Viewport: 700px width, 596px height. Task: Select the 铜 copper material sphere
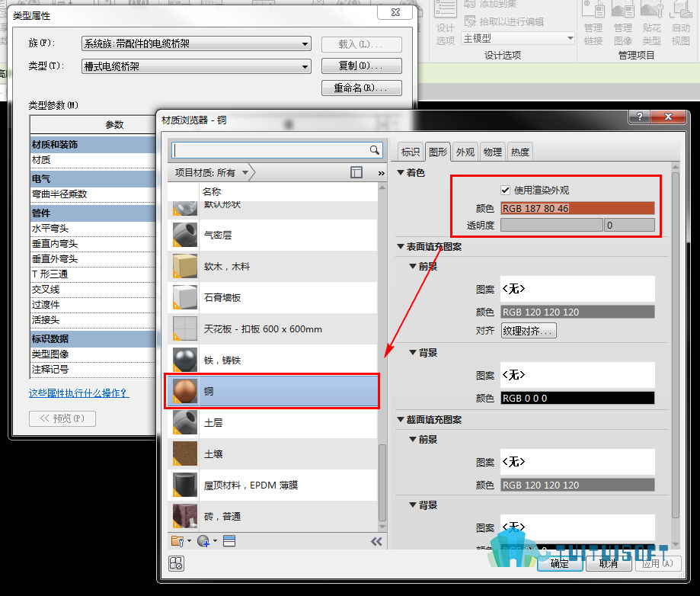coord(185,392)
